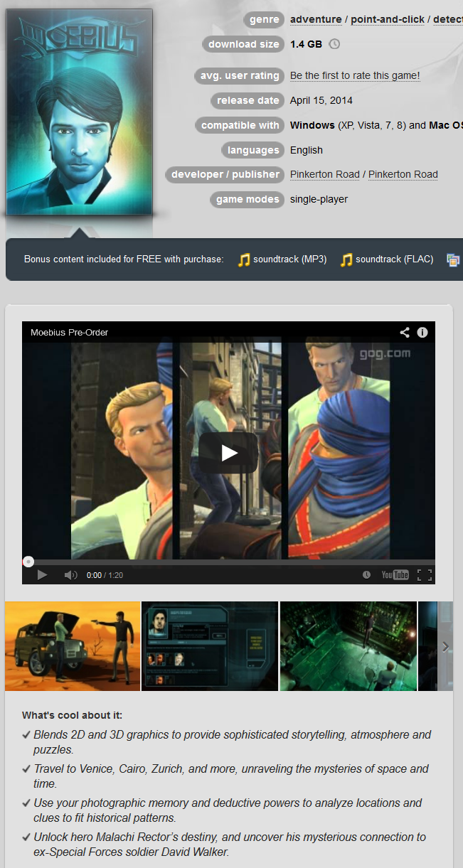This screenshot has height=868, width=463.
Task: Click the 'game modes' label pill
Action: coord(248,199)
